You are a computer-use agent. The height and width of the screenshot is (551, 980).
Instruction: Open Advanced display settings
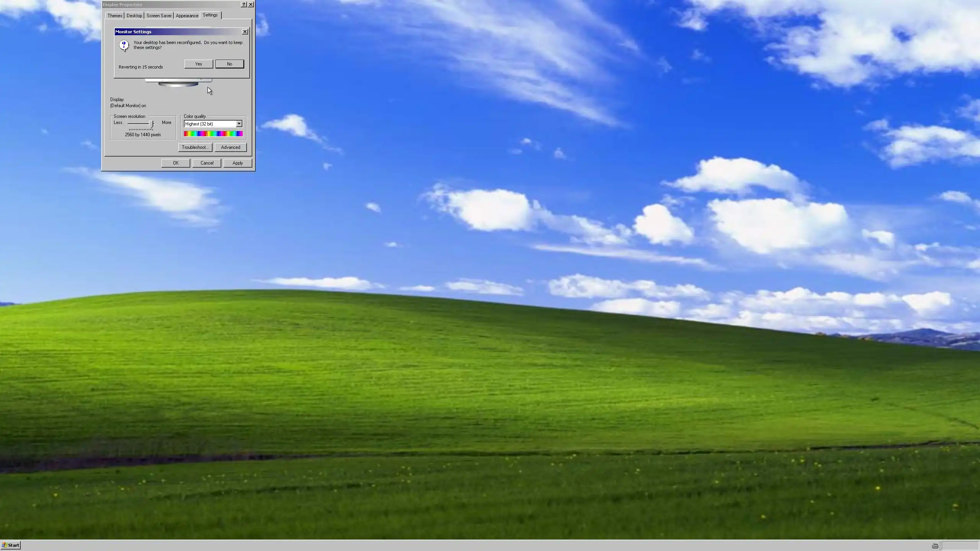pyautogui.click(x=230, y=147)
